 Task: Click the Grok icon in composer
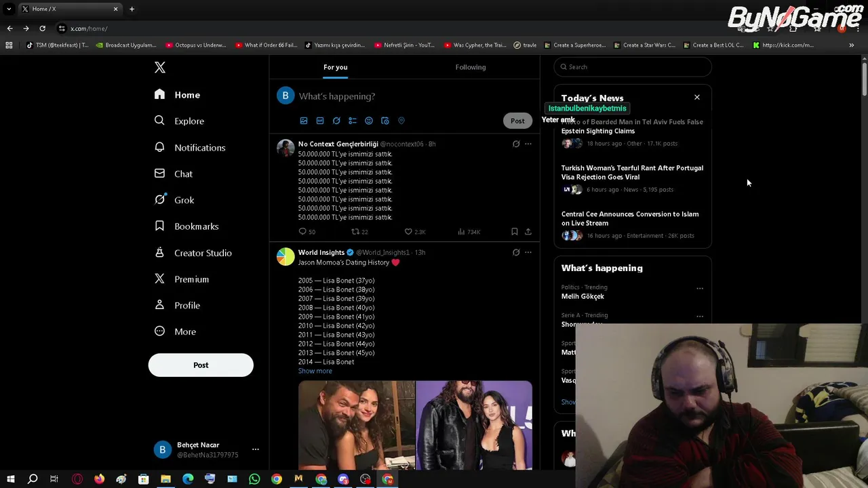(x=336, y=121)
